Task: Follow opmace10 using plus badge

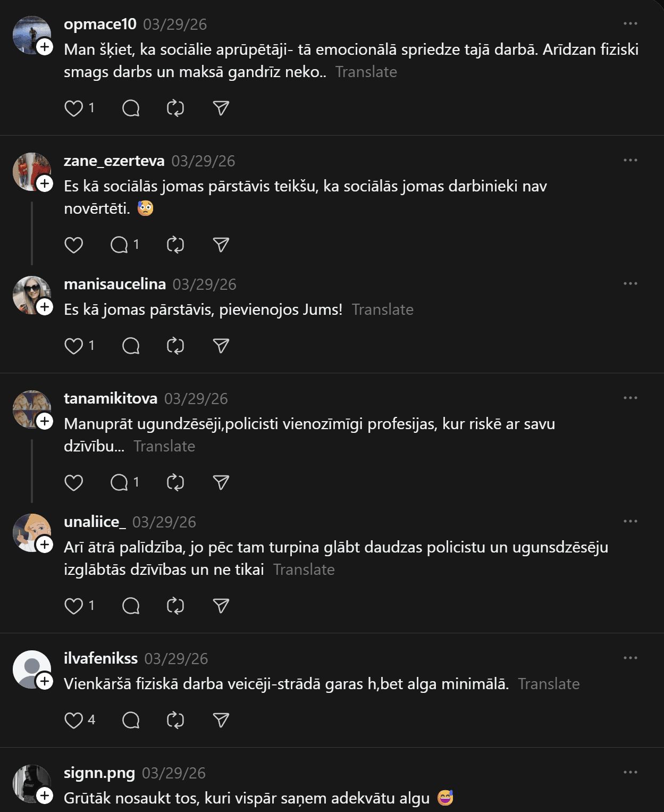Action: click(x=45, y=47)
